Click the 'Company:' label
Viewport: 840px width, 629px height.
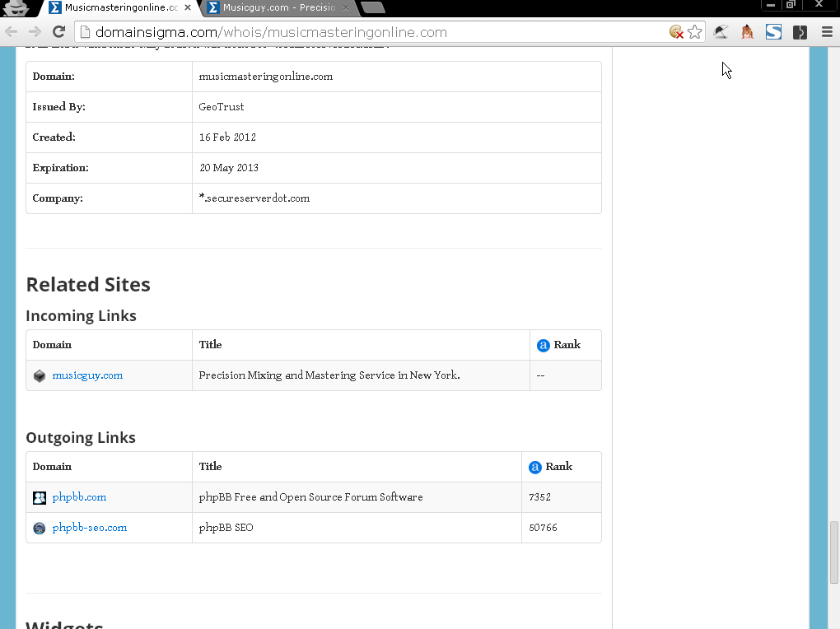point(58,198)
